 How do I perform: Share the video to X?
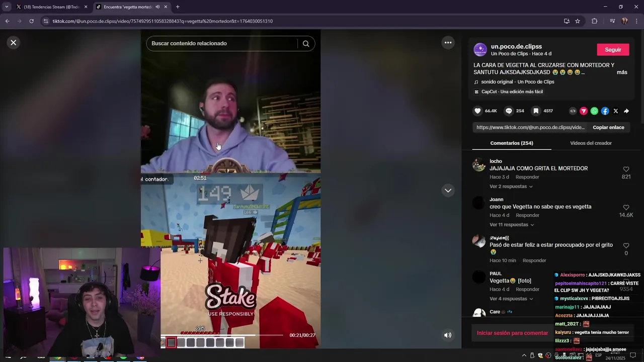616,111
